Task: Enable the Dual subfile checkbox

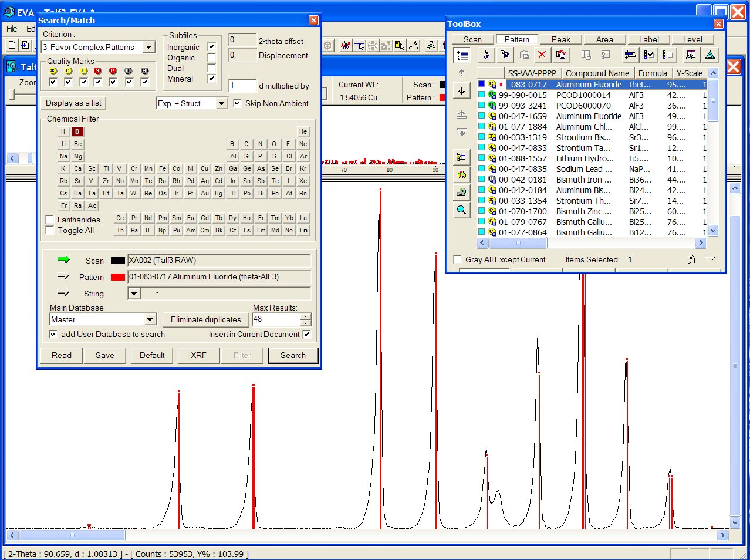Action: point(211,68)
